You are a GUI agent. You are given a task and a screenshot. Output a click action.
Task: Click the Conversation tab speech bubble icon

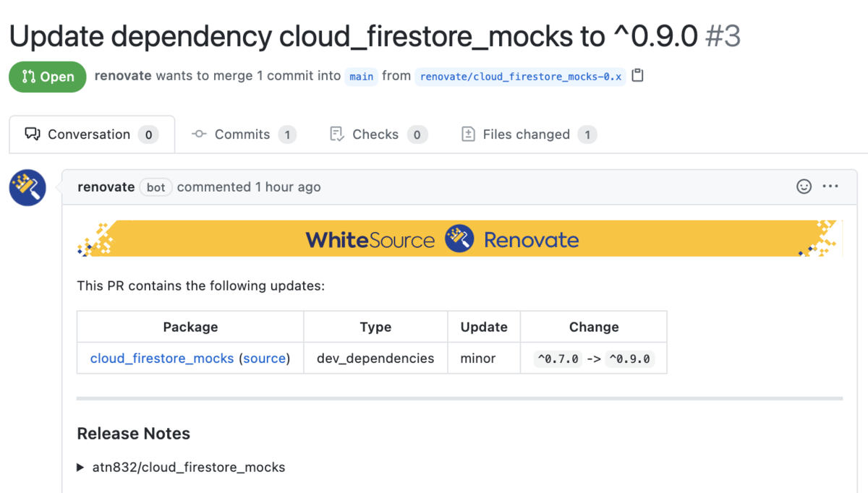click(32, 134)
